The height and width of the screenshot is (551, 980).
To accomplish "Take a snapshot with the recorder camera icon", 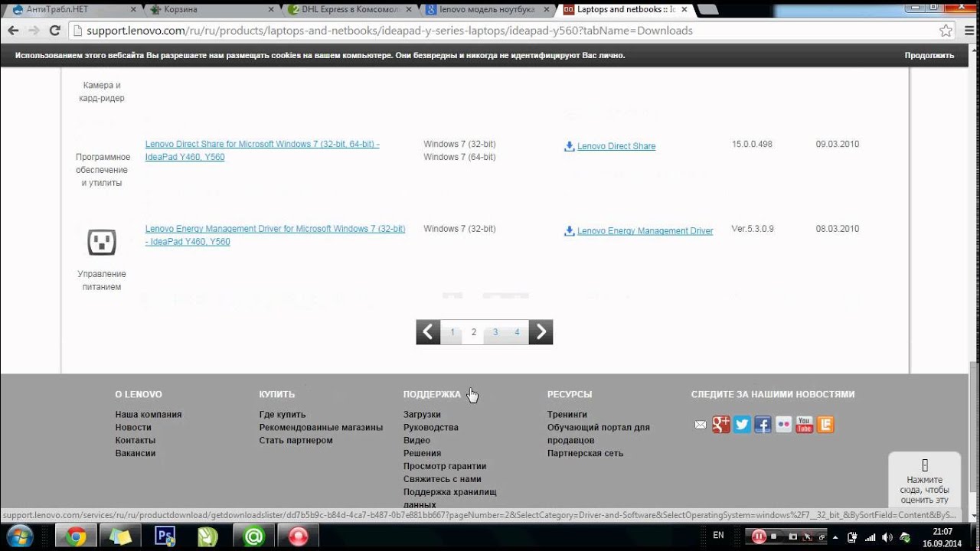I will (x=792, y=536).
